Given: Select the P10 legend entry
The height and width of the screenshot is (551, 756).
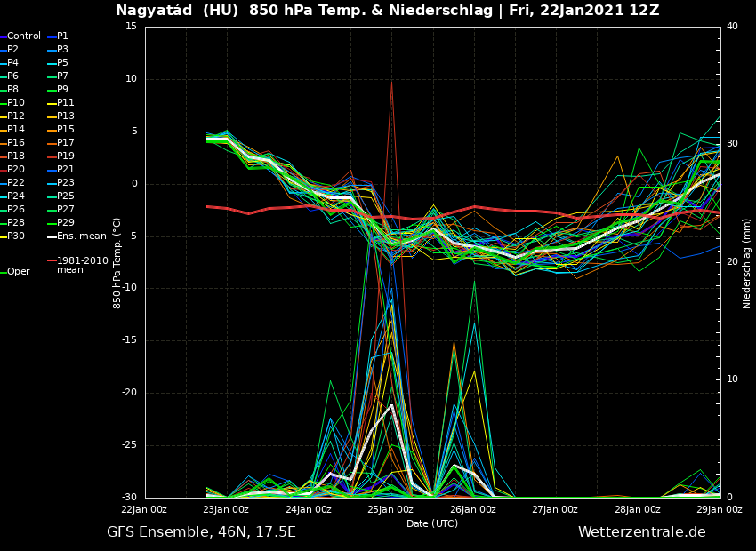Looking at the screenshot, I should coord(16,103).
